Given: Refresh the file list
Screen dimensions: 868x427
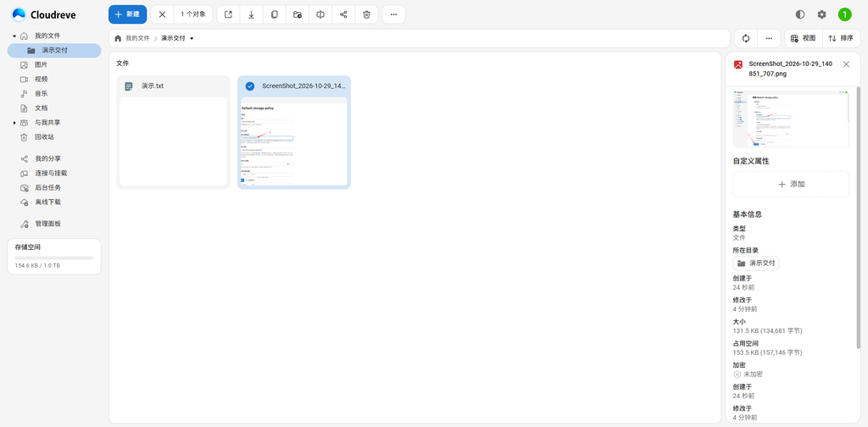Looking at the screenshot, I should (746, 38).
